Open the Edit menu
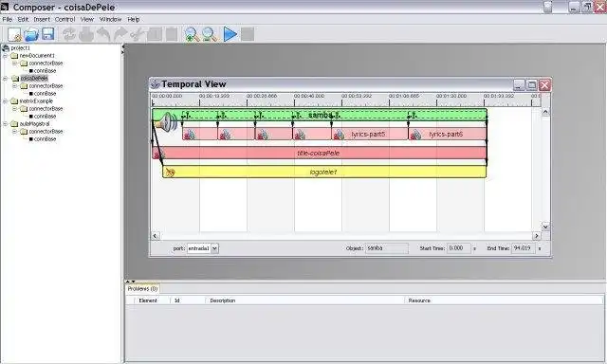Image resolution: width=607 pixels, height=364 pixels. pos(23,19)
